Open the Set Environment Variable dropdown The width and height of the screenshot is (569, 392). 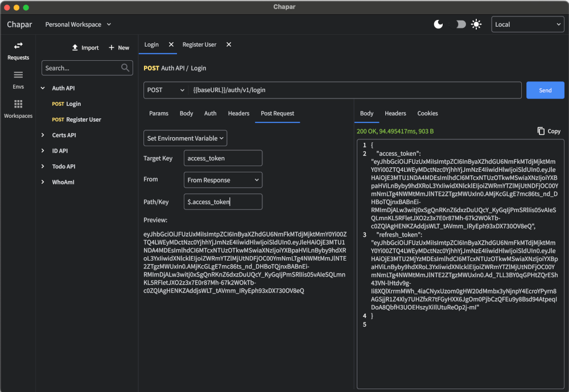(185, 138)
